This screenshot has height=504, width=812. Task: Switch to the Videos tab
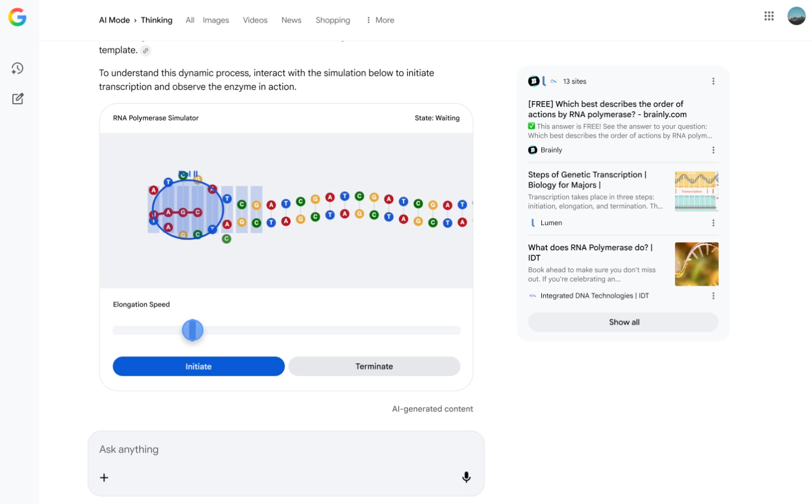coord(255,20)
